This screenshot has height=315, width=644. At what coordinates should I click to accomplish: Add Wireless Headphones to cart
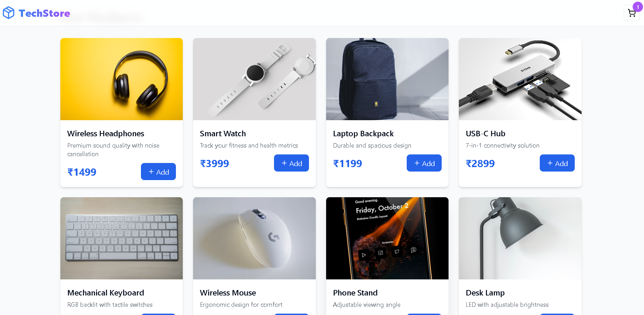[158, 172]
